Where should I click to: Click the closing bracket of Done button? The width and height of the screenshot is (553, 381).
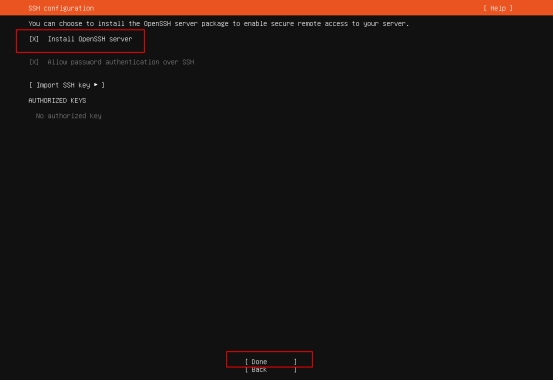(295, 362)
